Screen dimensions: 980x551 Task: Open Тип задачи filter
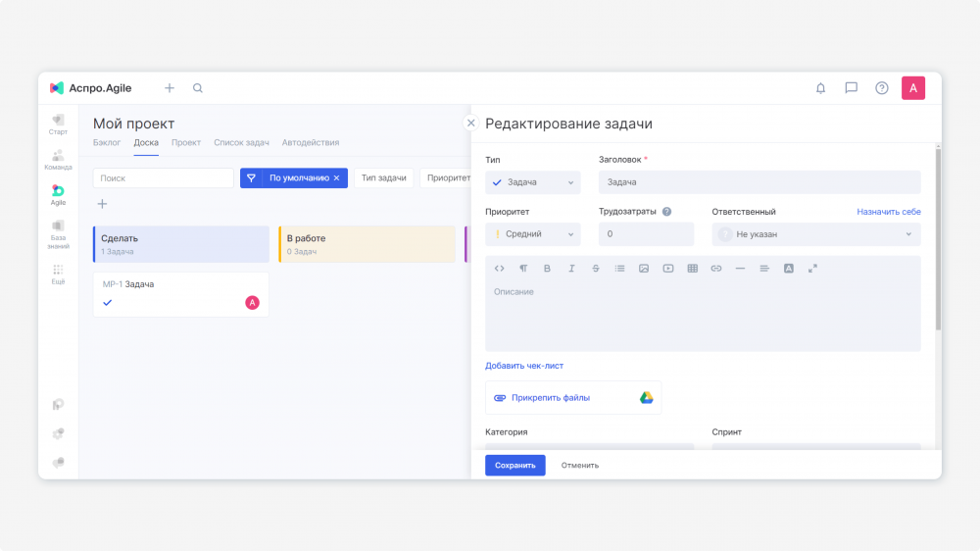point(384,178)
